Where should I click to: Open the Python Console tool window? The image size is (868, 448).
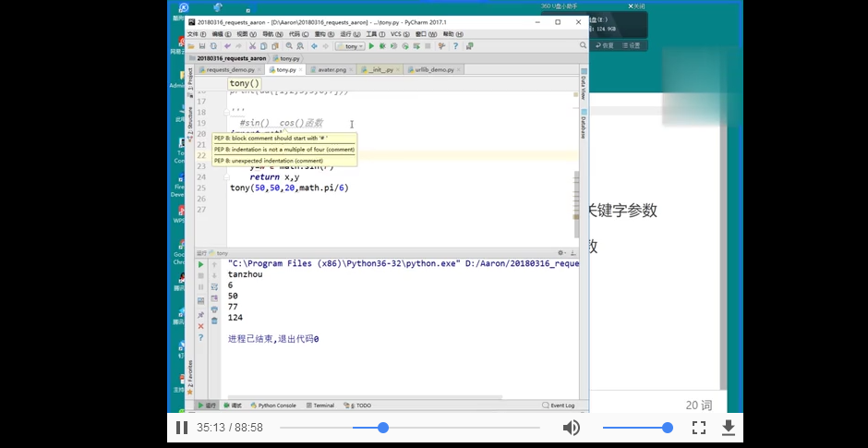point(273,406)
